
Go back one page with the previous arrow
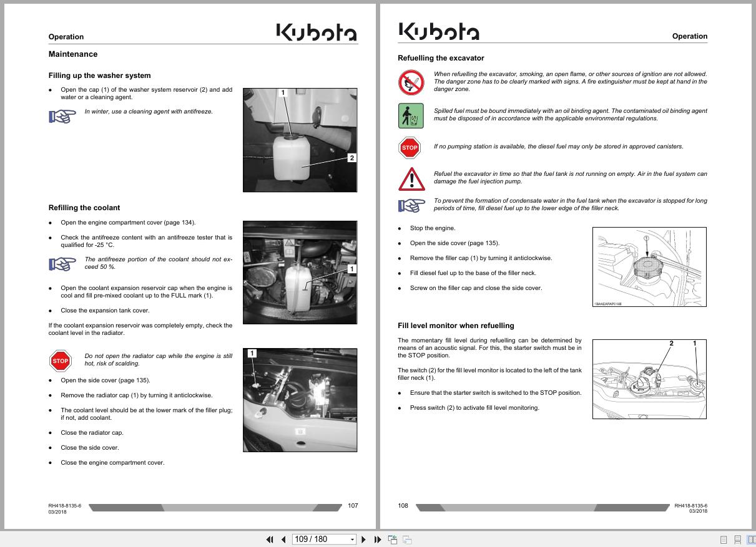pos(284,539)
